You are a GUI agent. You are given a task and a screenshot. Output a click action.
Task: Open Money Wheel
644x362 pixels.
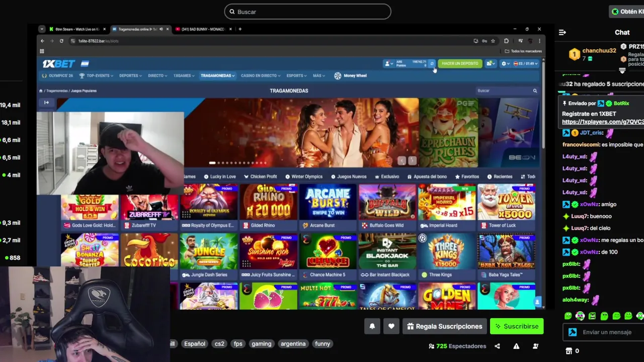[x=351, y=75]
